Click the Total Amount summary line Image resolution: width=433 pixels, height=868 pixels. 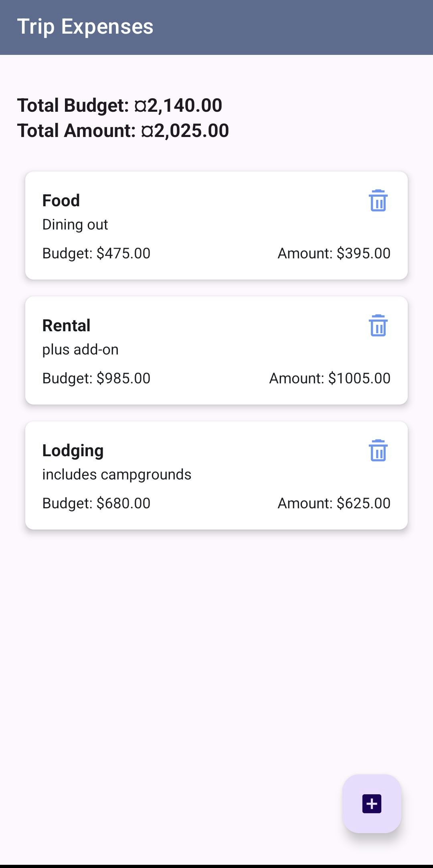coord(123,131)
